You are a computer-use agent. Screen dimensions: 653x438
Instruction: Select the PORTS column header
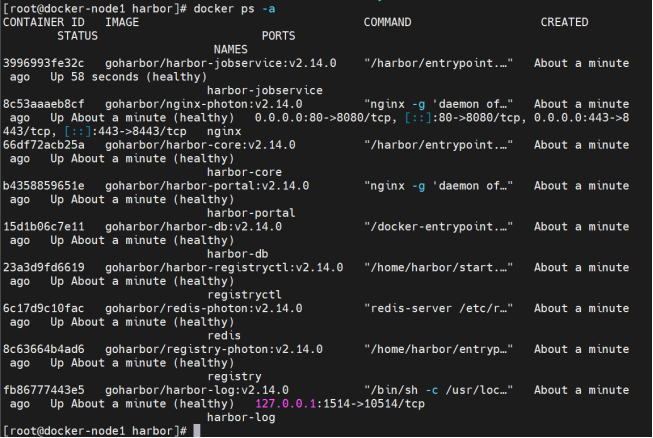coord(279,36)
